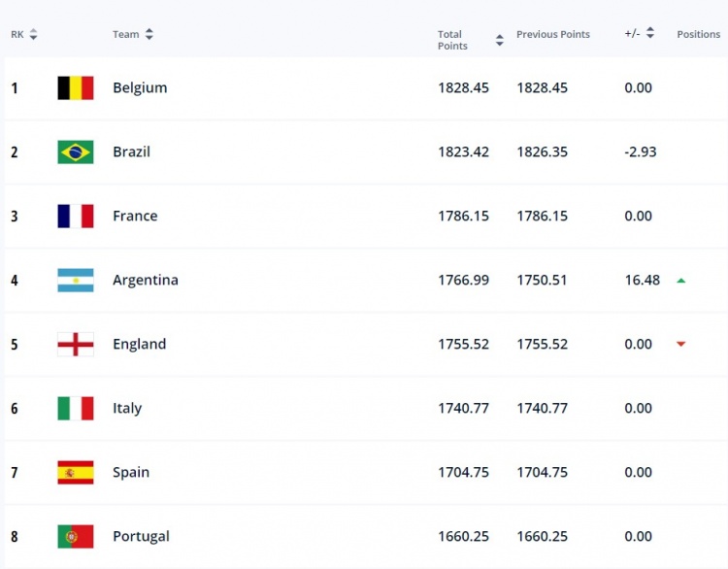Click the France flag icon
Viewport: 728px width, 569px height.
75,216
